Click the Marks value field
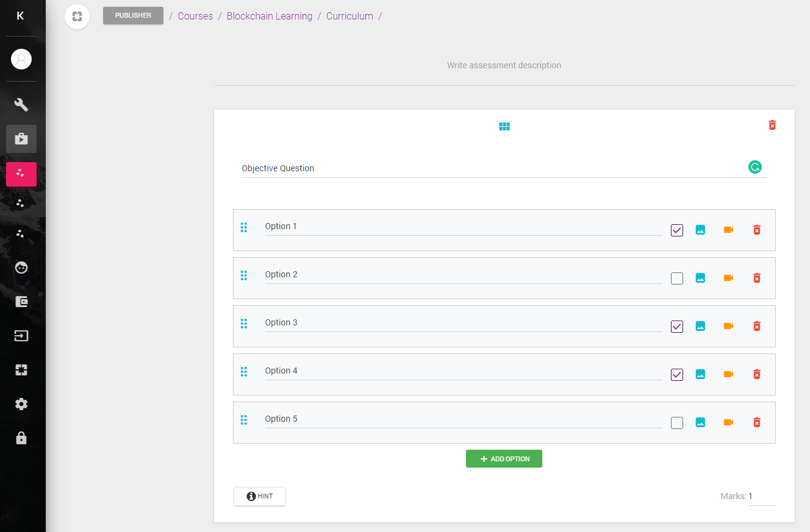This screenshot has width=810, height=532. [x=762, y=496]
